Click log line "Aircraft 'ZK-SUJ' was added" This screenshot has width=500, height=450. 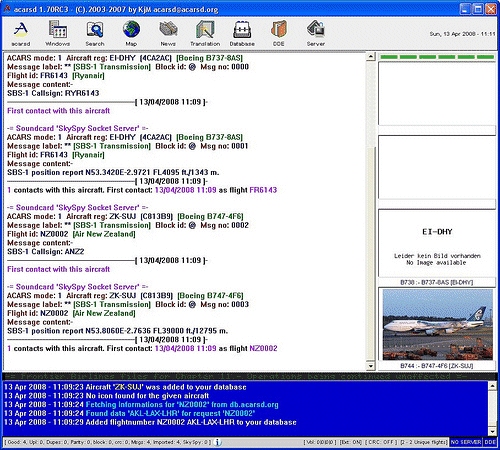[x=125, y=387]
